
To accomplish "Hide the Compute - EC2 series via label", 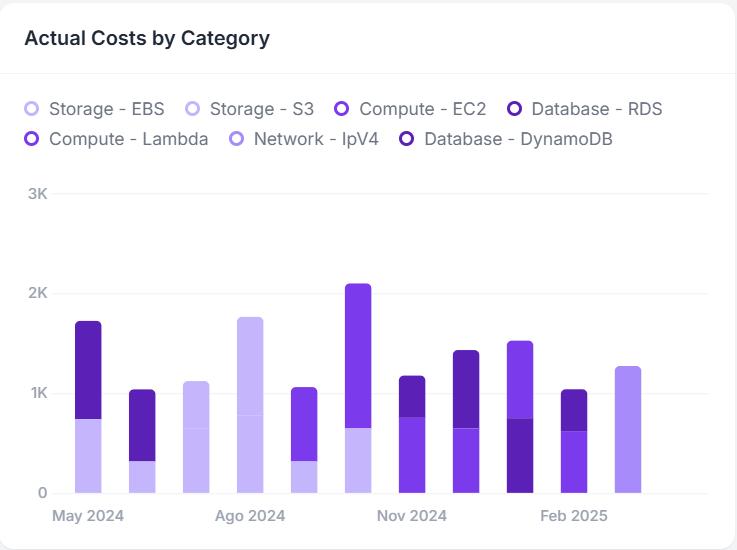I will [424, 109].
